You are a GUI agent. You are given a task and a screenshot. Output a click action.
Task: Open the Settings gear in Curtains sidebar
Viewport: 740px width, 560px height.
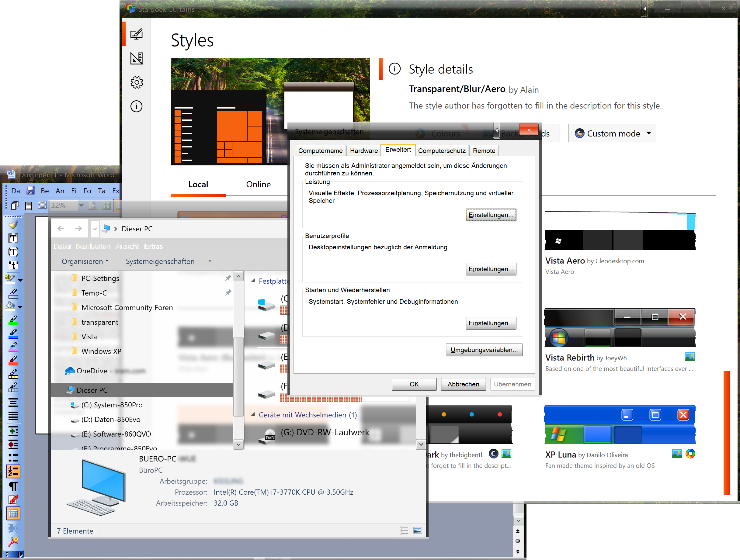point(137,82)
